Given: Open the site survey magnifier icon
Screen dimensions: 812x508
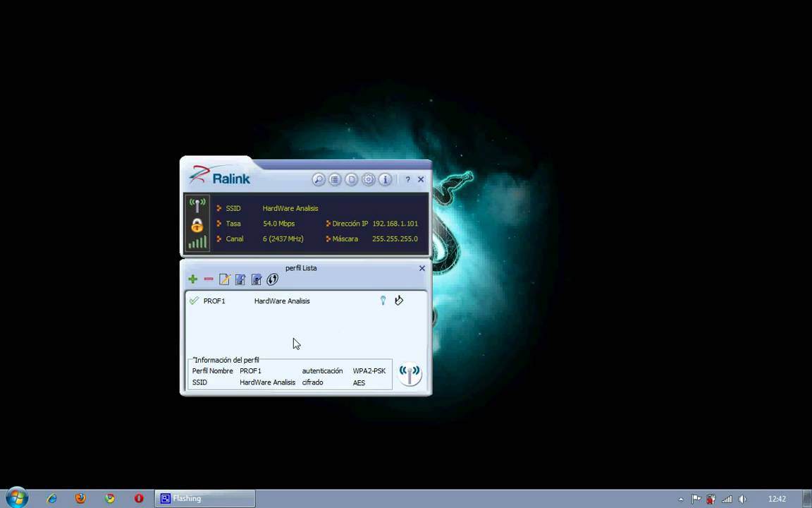Looking at the screenshot, I should tap(319, 179).
